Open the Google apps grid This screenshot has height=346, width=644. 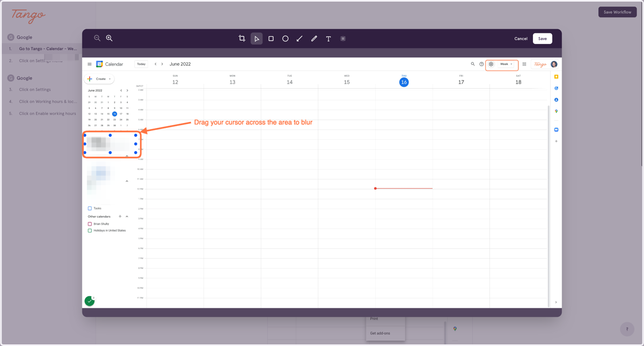click(x=524, y=64)
